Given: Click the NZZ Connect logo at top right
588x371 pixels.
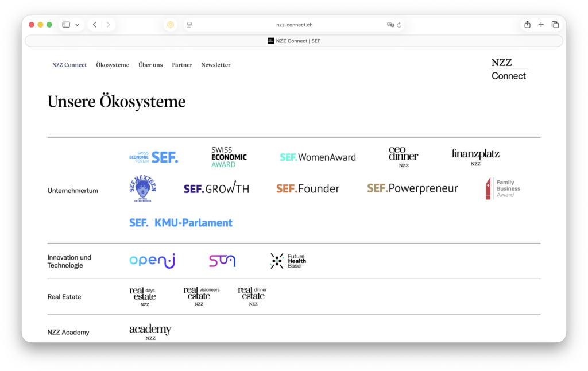Looking at the screenshot, I should tap(508, 69).
